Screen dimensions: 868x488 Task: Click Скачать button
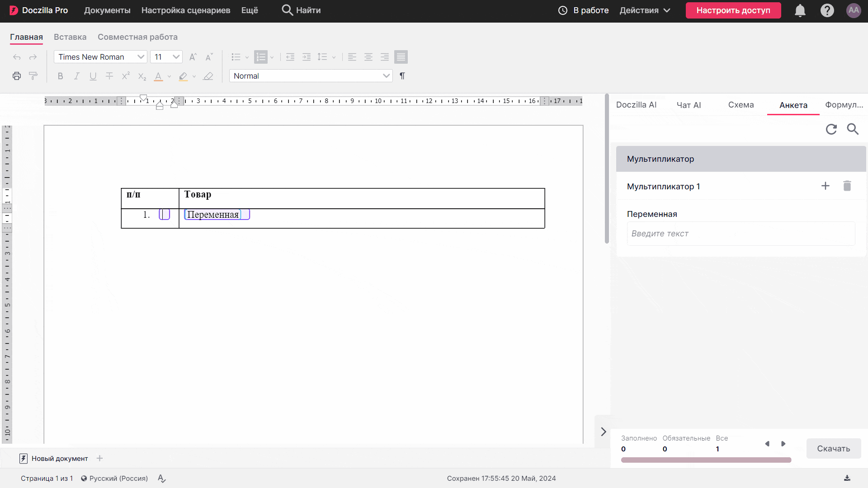pyautogui.click(x=834, y=449)
